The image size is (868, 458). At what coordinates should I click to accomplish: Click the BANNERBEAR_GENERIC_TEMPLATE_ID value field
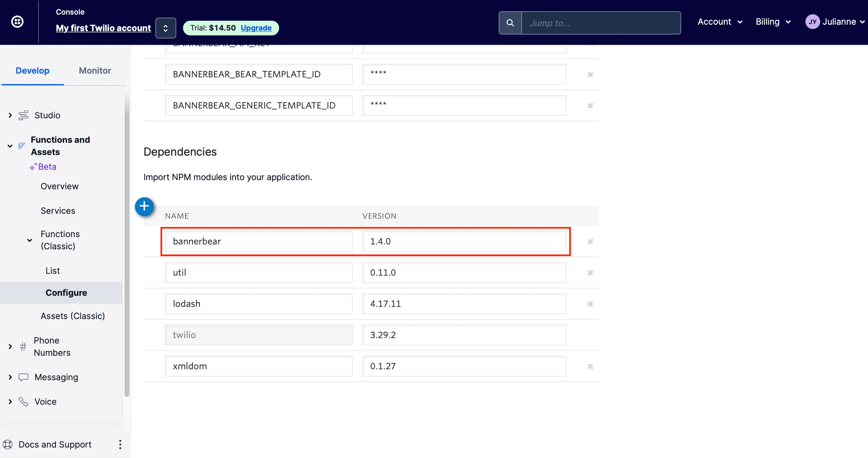pyautogui.click(x=464, y=105)
